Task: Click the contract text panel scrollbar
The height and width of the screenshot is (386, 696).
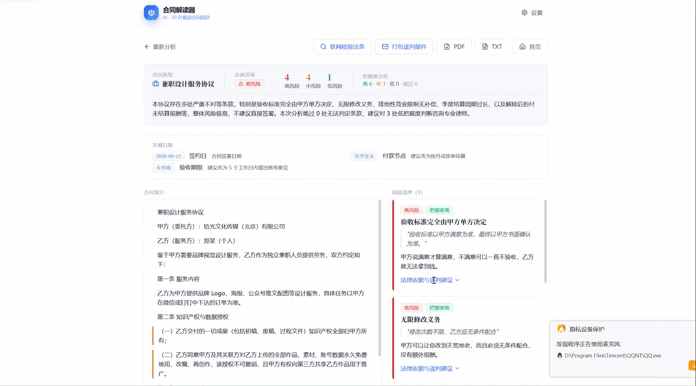Action: [x=380, y=278]
